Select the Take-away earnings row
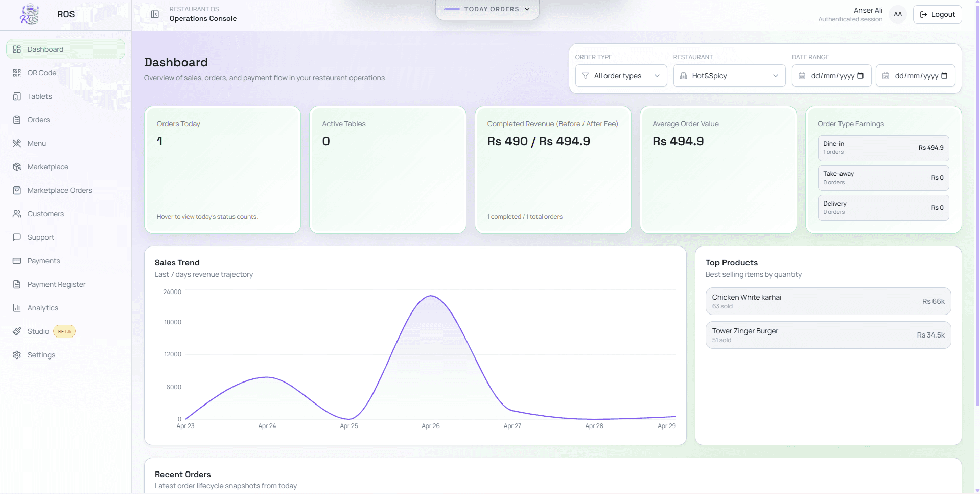Screen dimensions: 980x494 pyautogui.click(x=883, y=178)
